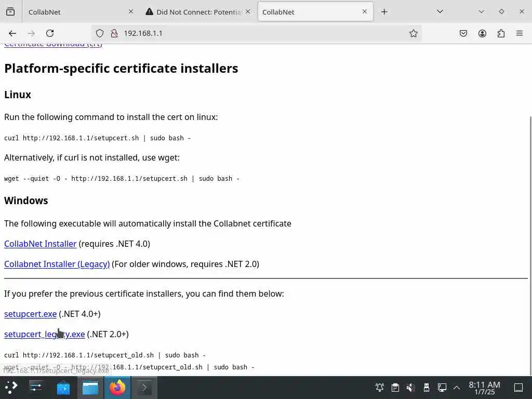Click the Platform-specific certificate installers heading

pyautogui.click(x=121, y=69)
